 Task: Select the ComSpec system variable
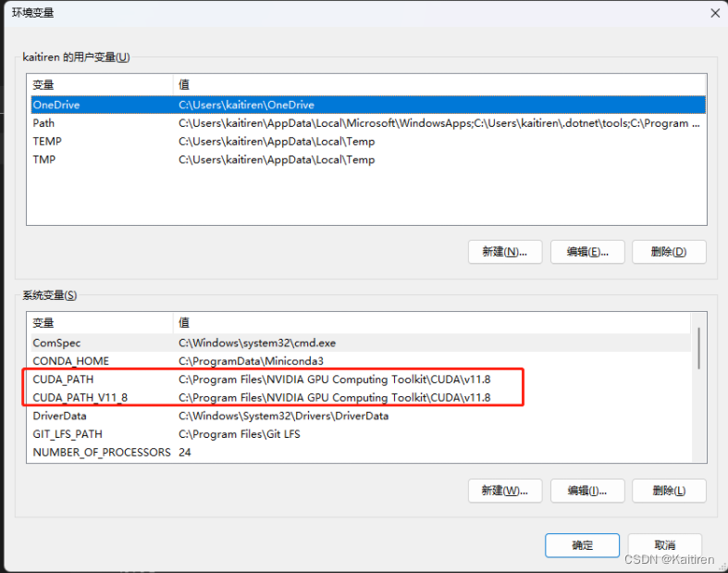pyautogui.click(x=361, y=343)
